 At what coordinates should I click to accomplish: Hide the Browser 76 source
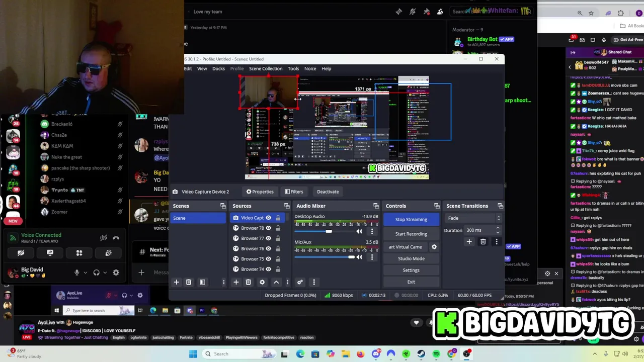pos(268,248)
